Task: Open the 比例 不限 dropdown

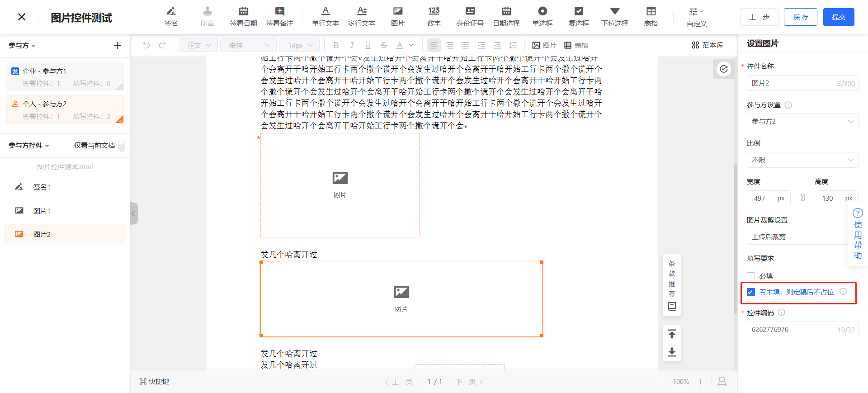Action: tap(802, 160)
